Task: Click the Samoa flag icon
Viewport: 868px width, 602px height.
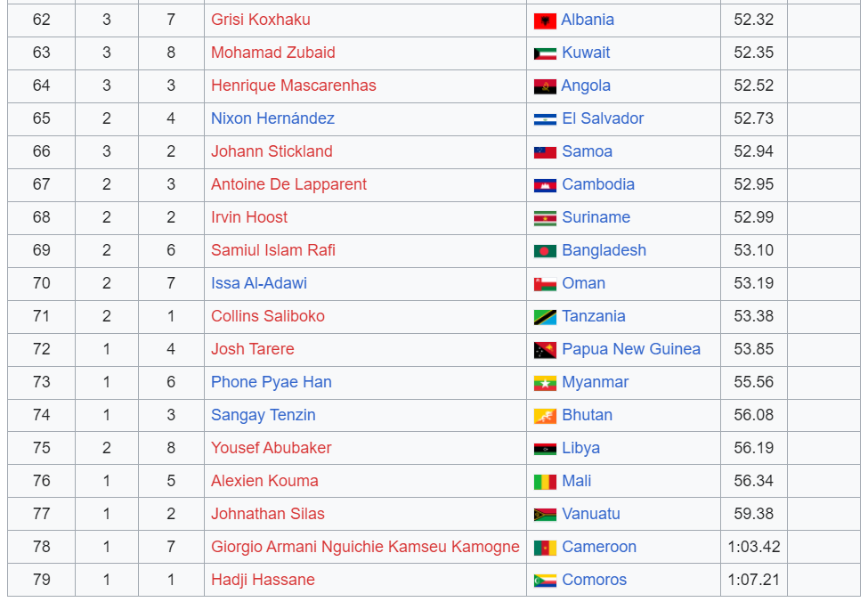Action: click(545, 152)
